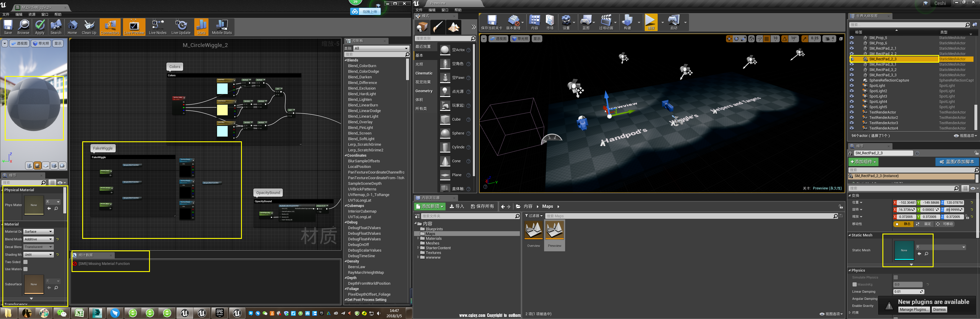980x319 pixels.
Task: Click 保存当前关卡 save level icon
Action: 491,22
